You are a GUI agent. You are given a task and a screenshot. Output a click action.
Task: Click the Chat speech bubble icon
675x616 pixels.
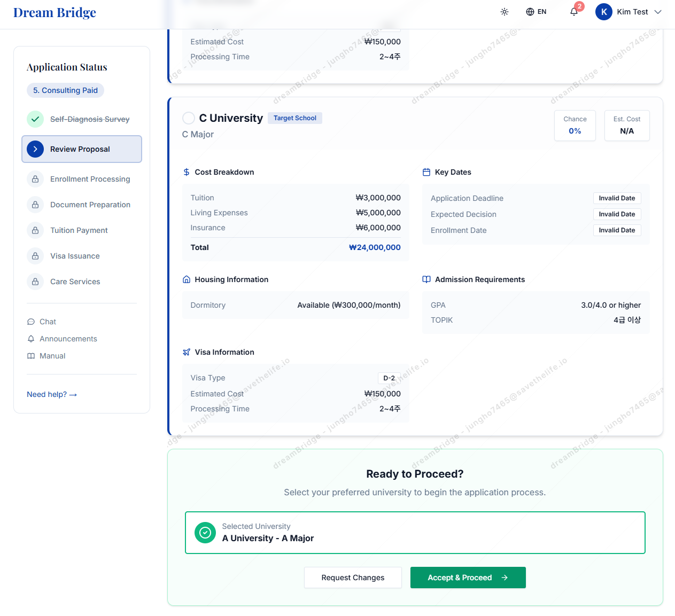(x=31, y=322)
